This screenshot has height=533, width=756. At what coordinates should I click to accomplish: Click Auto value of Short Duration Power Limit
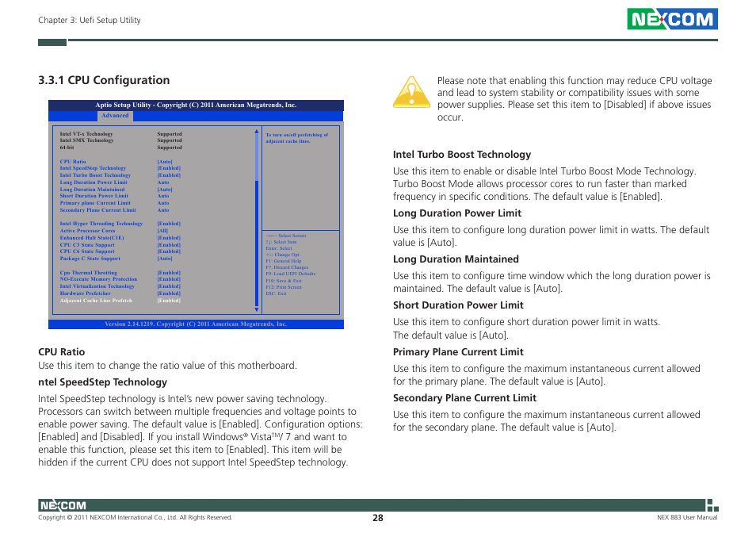click(x=163, y=196)
